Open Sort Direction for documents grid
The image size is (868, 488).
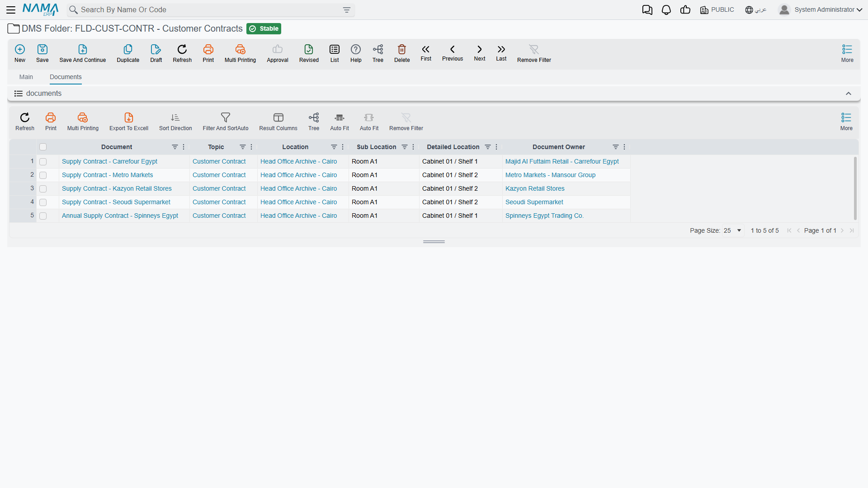pos(175,122)
